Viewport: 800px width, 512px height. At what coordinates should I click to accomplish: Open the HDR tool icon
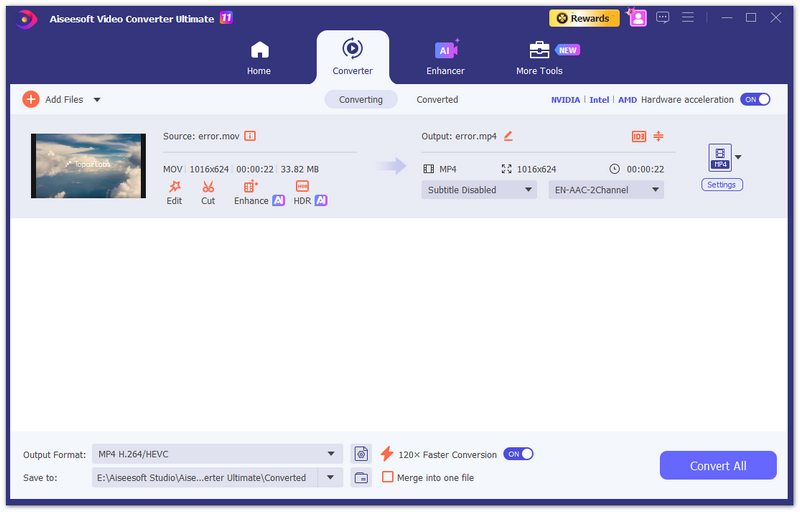(302, 187)
